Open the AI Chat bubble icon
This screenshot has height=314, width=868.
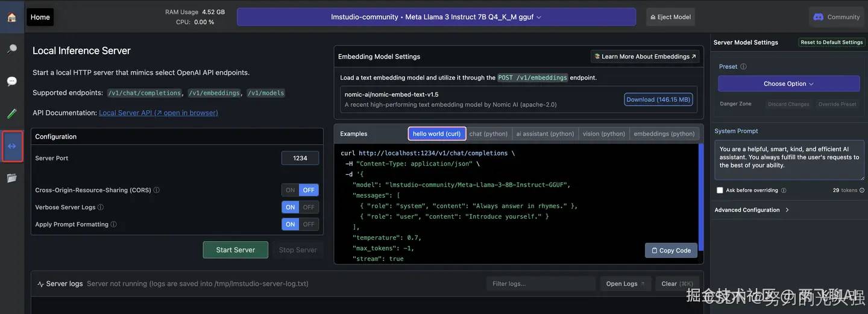click(11, 81)
